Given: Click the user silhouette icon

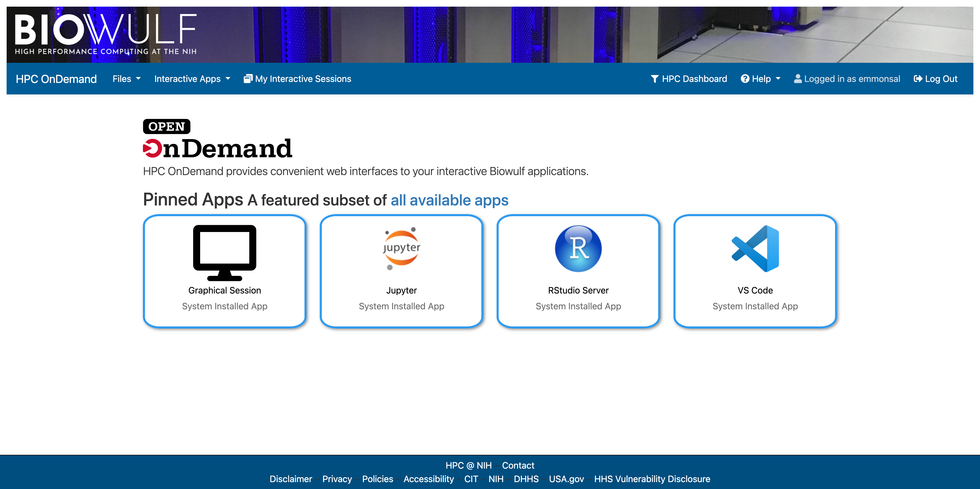Looking at the screenshot, I should click(798, 79).
